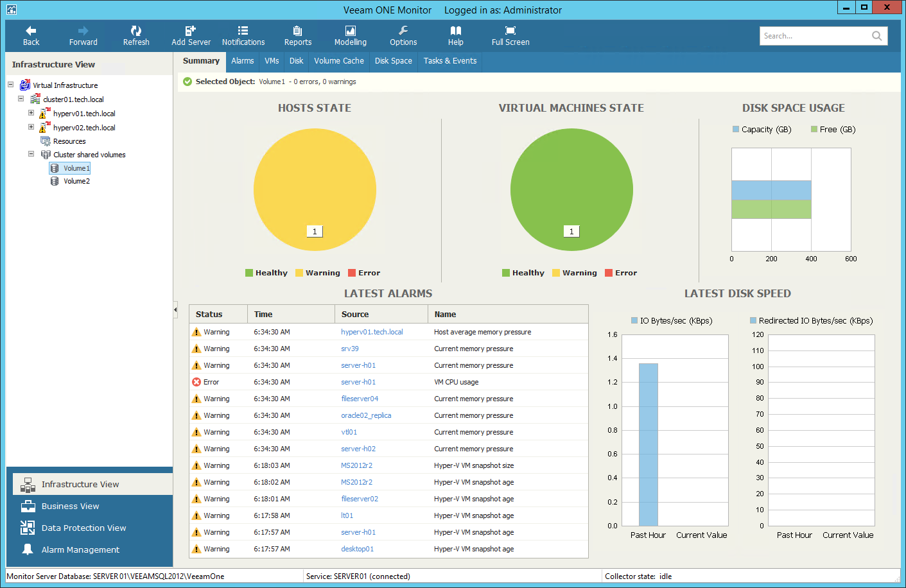The height and width of the screenshot is (588, 906).
Task: Sort alarms by Time column
Action: (x=291, y=314)
